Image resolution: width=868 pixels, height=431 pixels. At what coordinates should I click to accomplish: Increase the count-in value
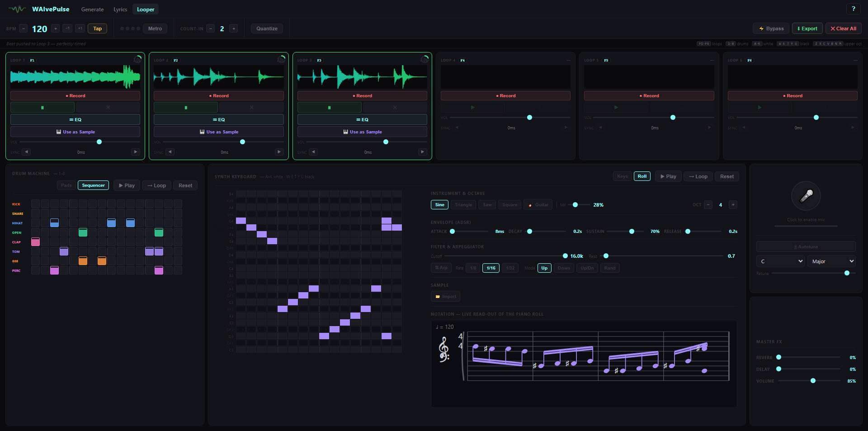point(234,28)
